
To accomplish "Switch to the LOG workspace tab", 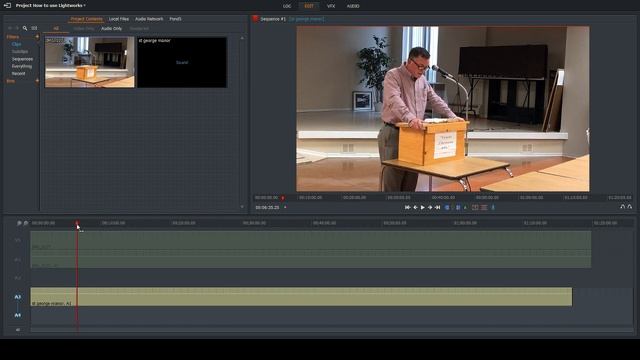I will [287, 6].
